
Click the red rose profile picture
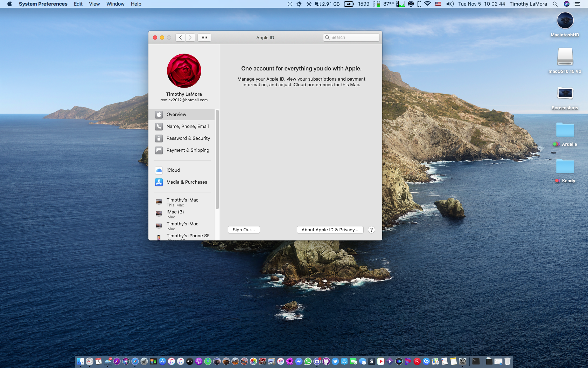point(184,71)
